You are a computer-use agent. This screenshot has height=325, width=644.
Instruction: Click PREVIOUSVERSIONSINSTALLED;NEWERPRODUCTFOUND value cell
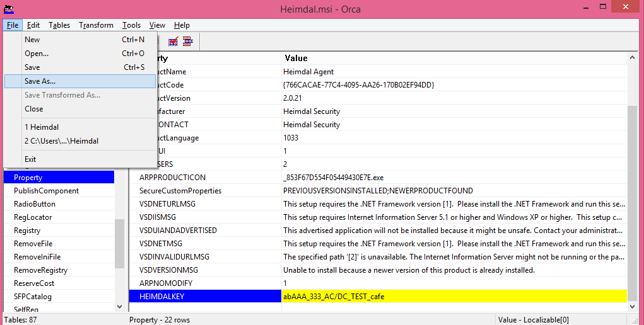pyautogui.click(x=454, y=191)
